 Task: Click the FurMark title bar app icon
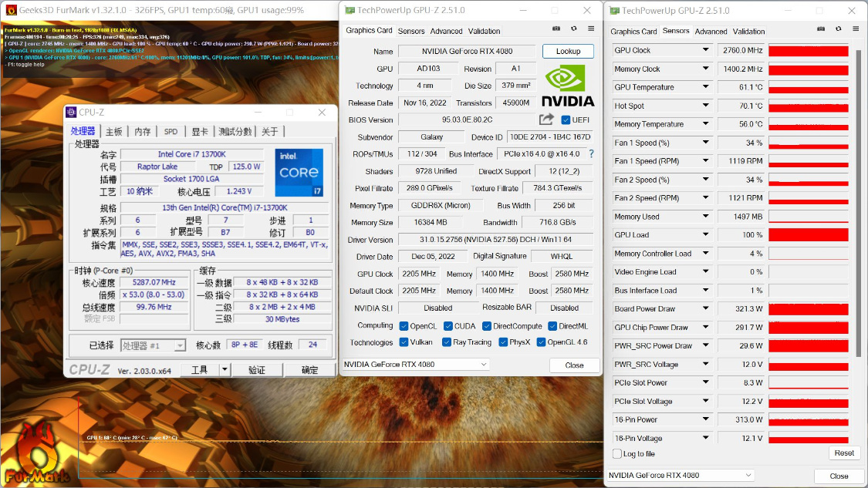11,10
